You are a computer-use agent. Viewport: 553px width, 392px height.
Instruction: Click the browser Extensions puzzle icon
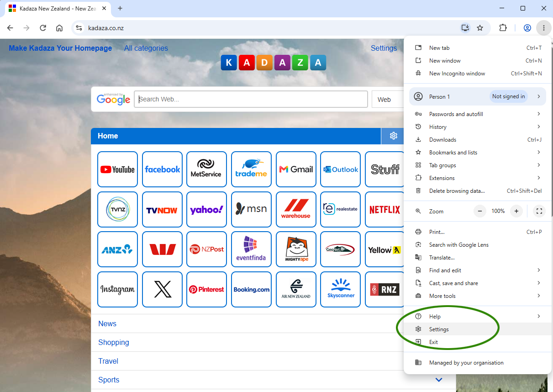[x=503, y=28]
